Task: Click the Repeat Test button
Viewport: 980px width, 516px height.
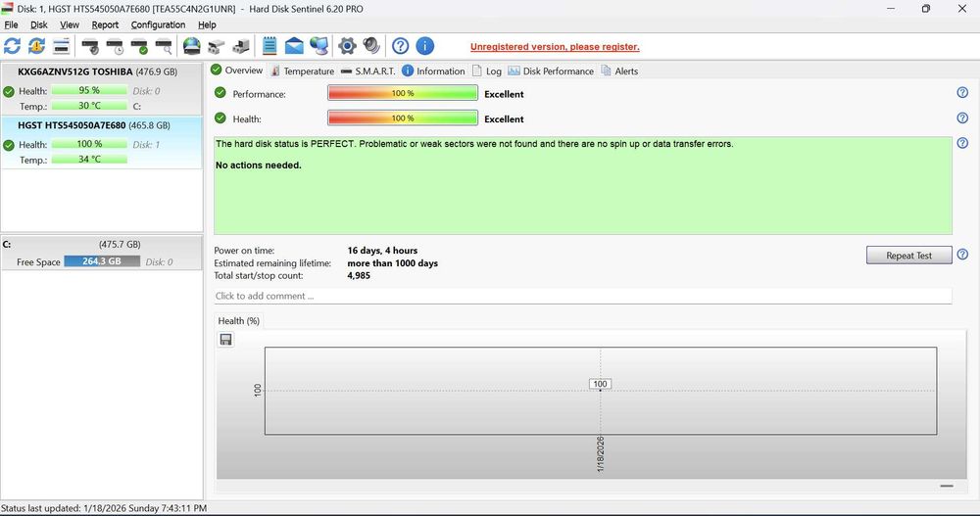Action: point(908,255)
